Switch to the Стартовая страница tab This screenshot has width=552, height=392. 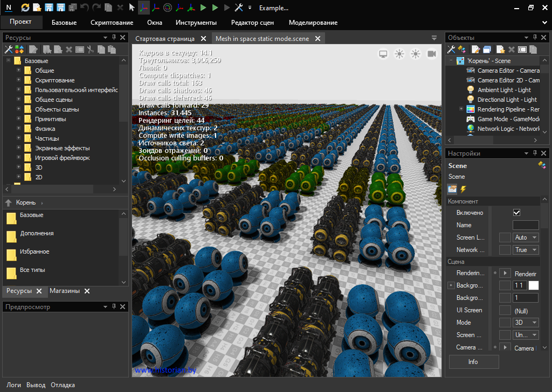[x=164, y=39]
